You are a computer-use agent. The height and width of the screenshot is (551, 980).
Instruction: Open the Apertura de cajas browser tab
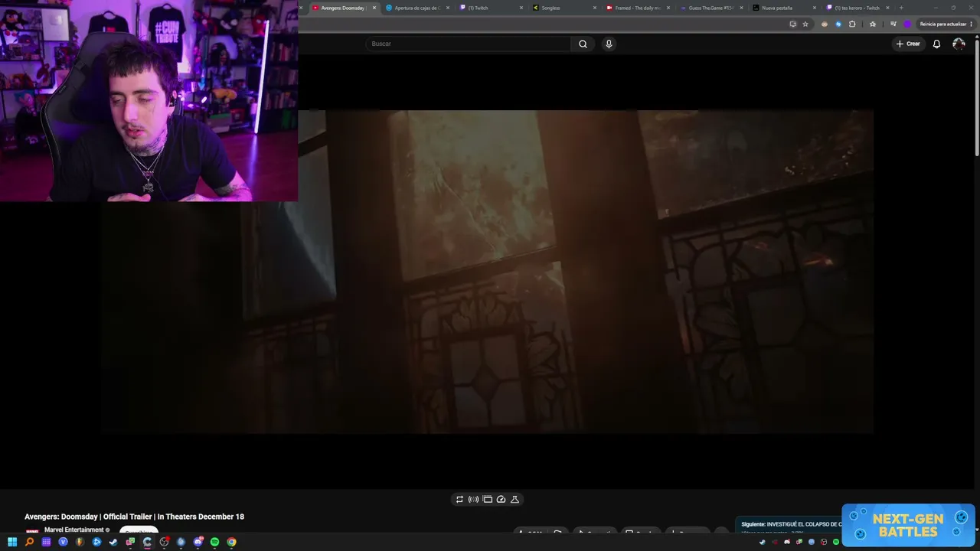click(x=417, y=8)
